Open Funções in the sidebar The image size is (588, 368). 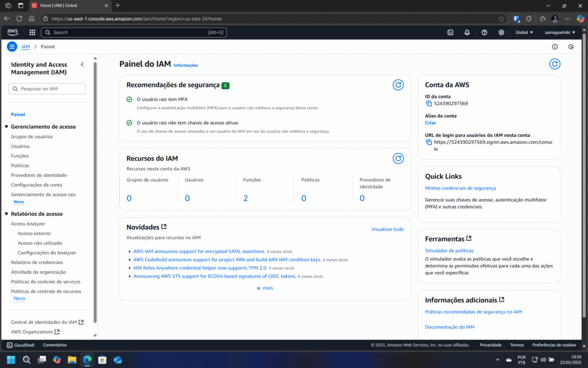point(20,156)
